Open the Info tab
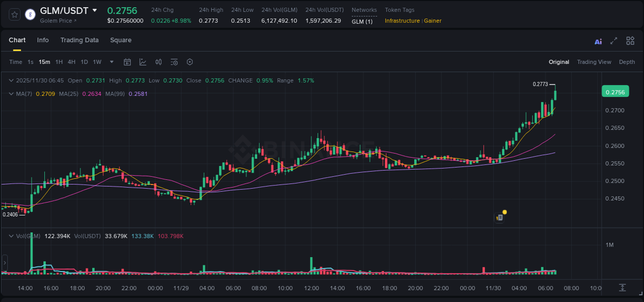This screenshot has height=302, width=644. [x=43, y=40]
